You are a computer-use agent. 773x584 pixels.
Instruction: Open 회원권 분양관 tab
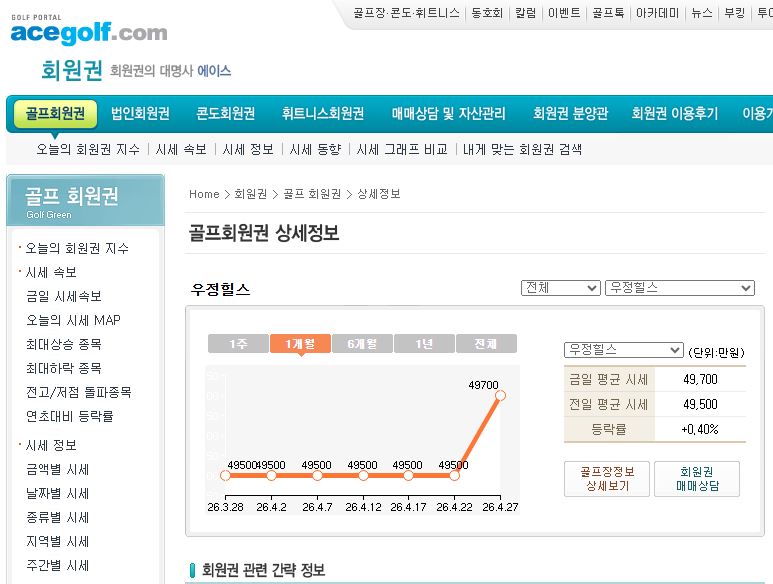point(570,114)
